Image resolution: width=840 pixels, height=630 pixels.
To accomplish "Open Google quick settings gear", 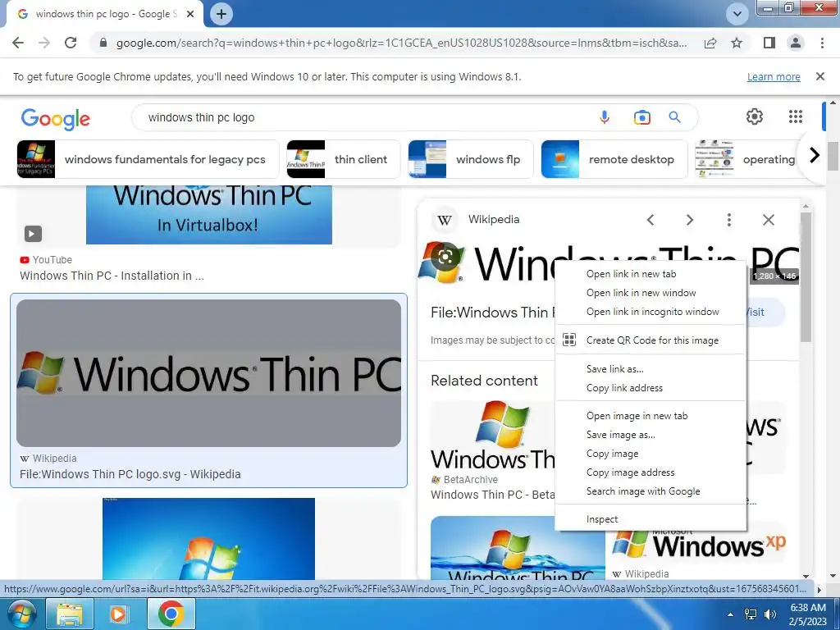I will (x=755, y=116).
